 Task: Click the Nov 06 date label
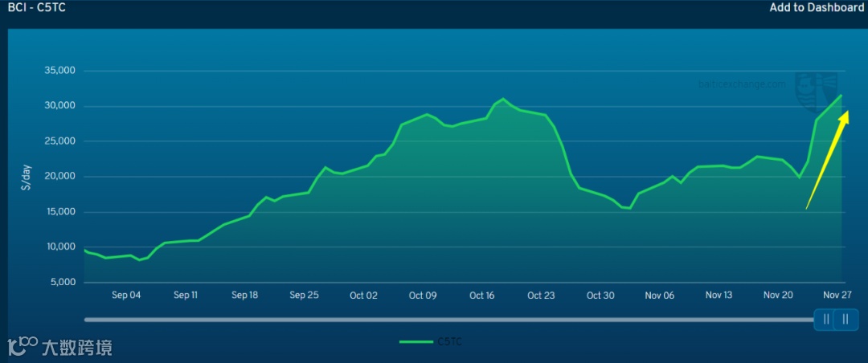pyautogui.click(x=660, y=296)
